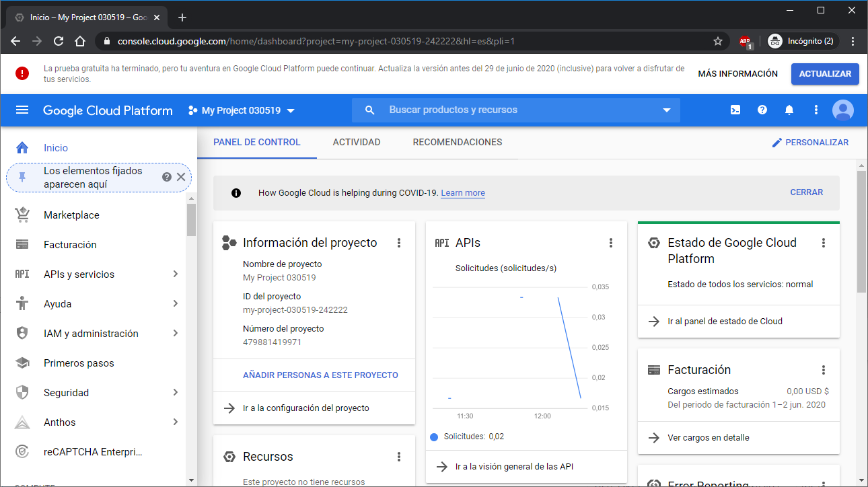Click the main page vertical scrollbar

click(862, 232)
